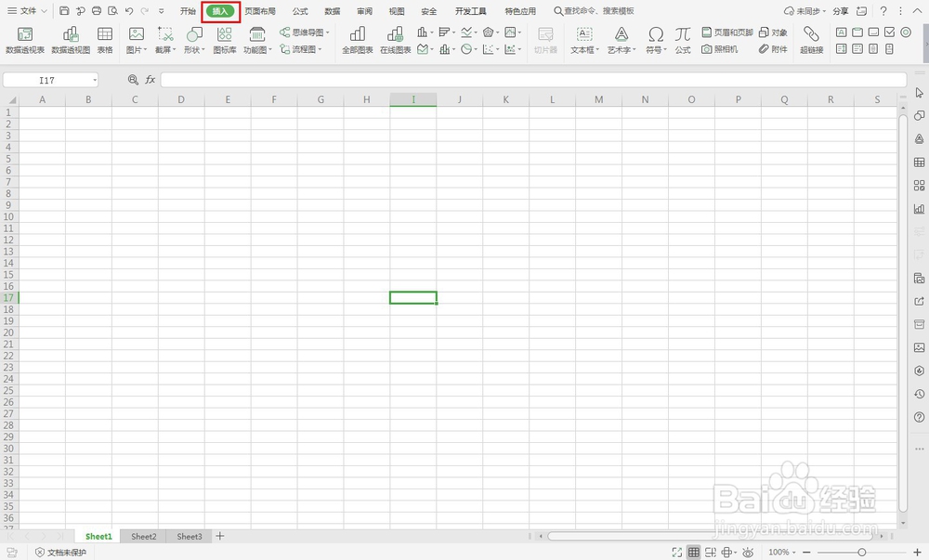Open all charts (全部图表) dialog
Image resolution: width=929 pixels, height=560 pixels.
pyautogui.click(x=358, y=41)
